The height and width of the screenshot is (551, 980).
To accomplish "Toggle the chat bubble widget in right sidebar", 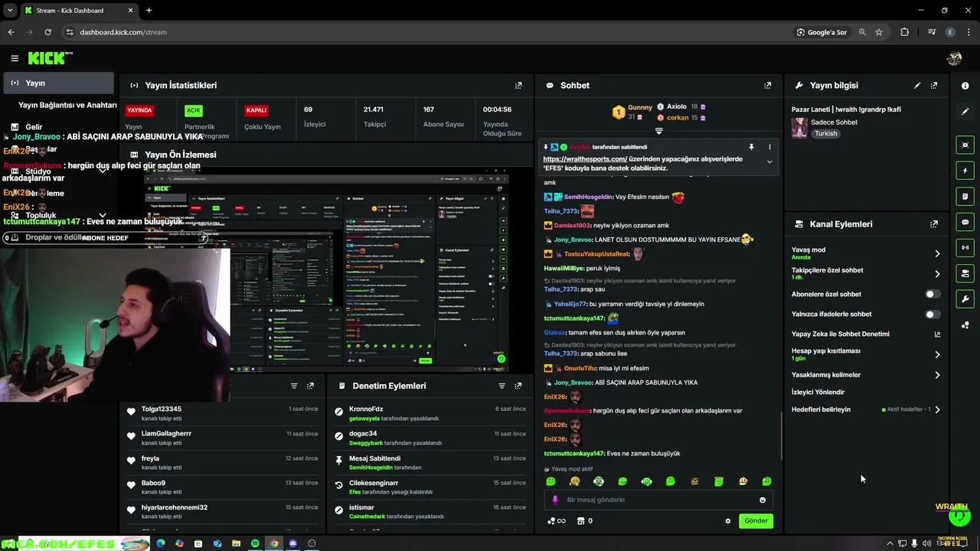I will coord(965,222).
